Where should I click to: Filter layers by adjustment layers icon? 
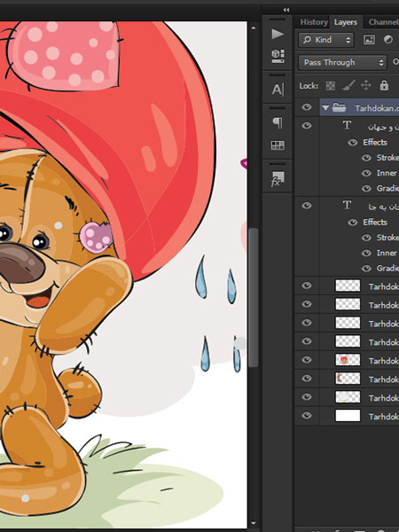[387, 40]
